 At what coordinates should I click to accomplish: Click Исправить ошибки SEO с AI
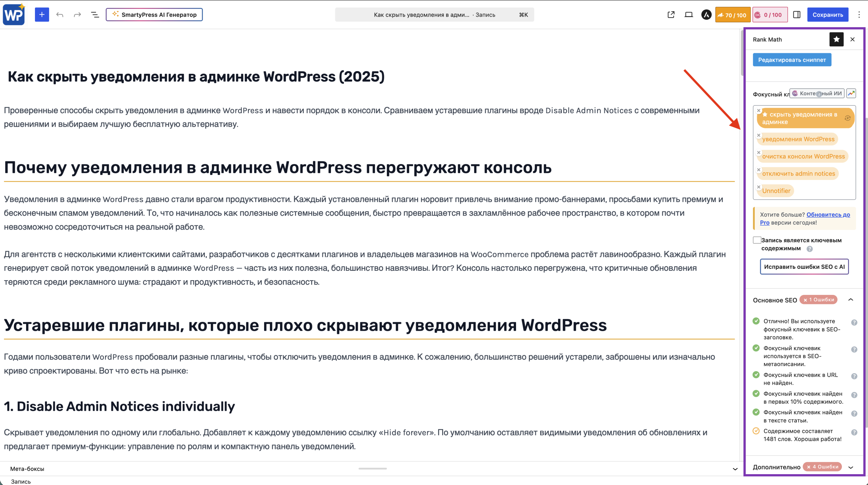pos(804,267)
